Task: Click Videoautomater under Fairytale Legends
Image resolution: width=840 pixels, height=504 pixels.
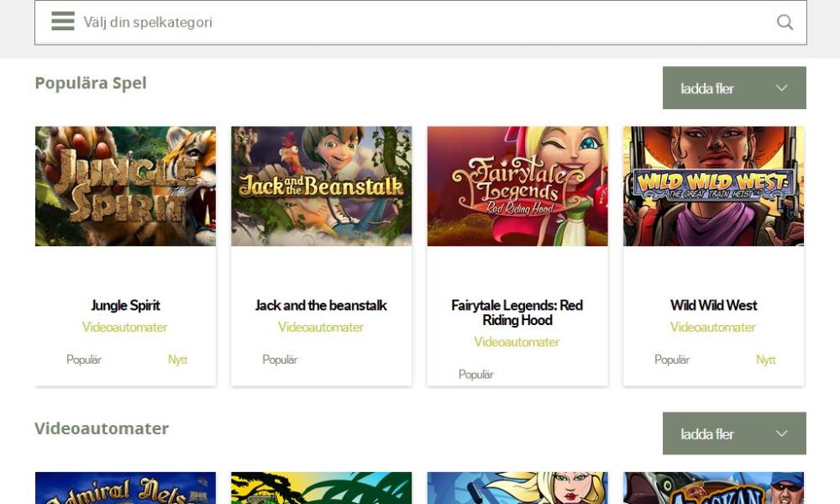Action: pos(517,342)
